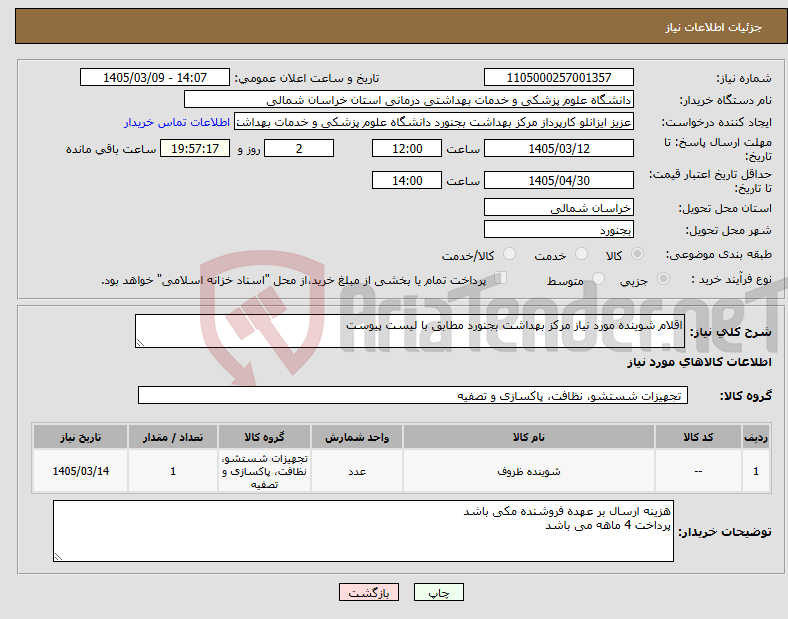Select the کالا/خدمت radio button
This screenshot has height=619, width=788.
pos(509,254)
